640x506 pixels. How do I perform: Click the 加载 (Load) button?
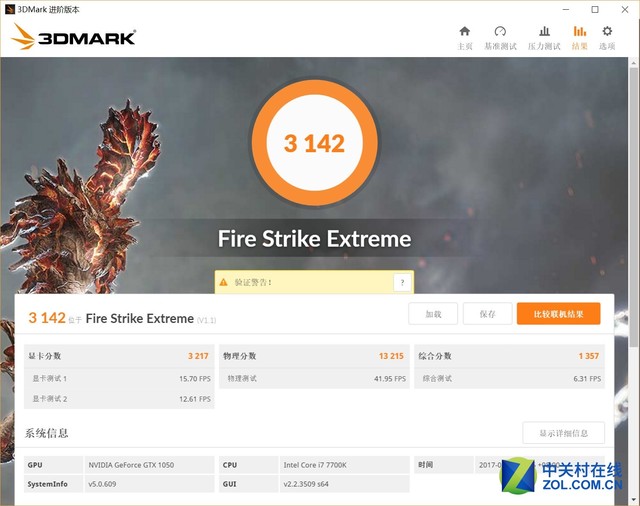tap(433, 314)
